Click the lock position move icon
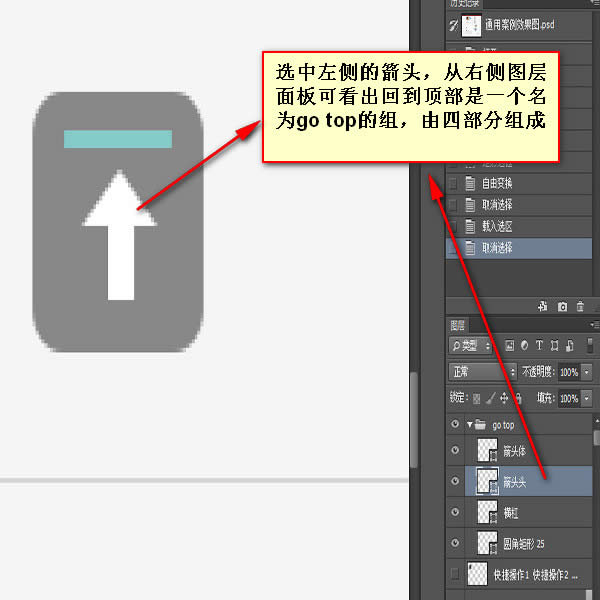Viewport: 600px width, 600px height. point(504,398)
